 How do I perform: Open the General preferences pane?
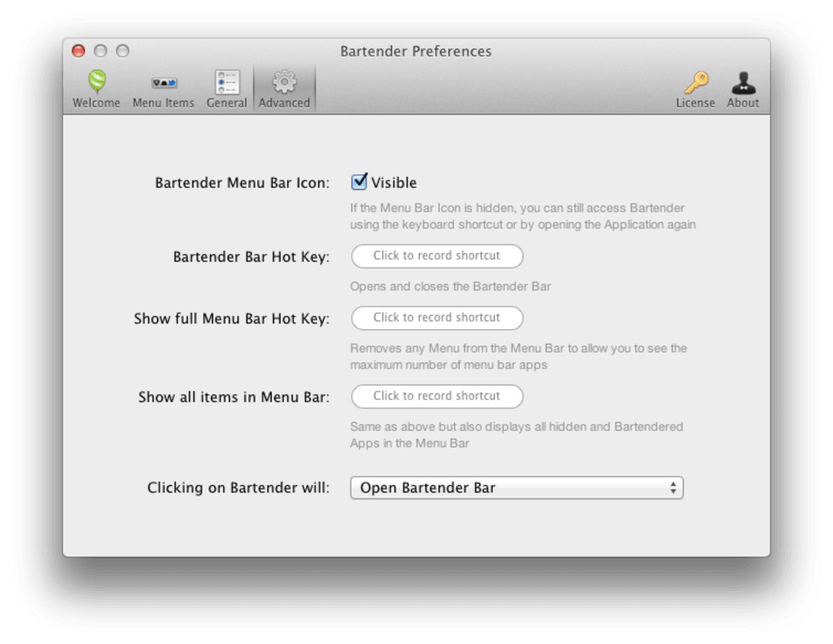coord(227,89)
